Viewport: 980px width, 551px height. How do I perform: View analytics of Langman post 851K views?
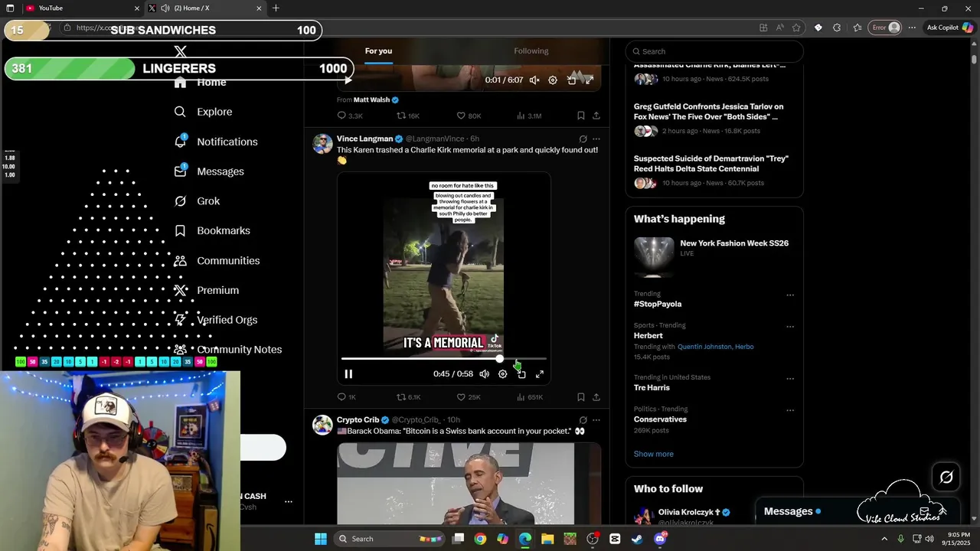coord(530,397)
